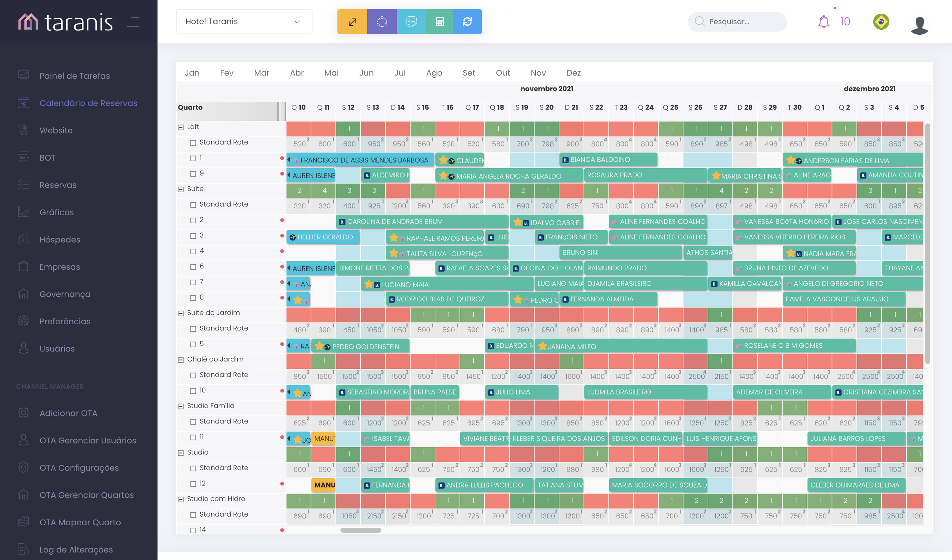952x560 pixels.
Task: Click the purple circular arrows toolbar icon
Action: pos(382,22)
